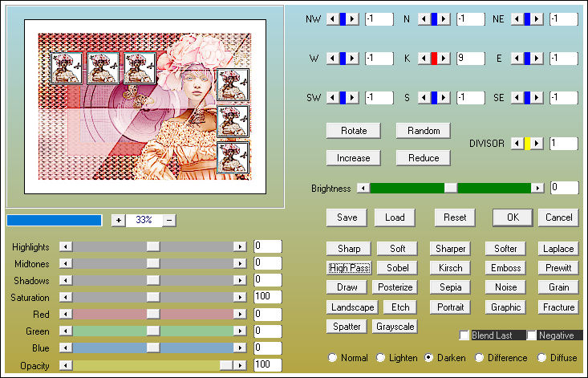
Task: Click Midtones slider right arrow
Action: [x=240, y=263]
